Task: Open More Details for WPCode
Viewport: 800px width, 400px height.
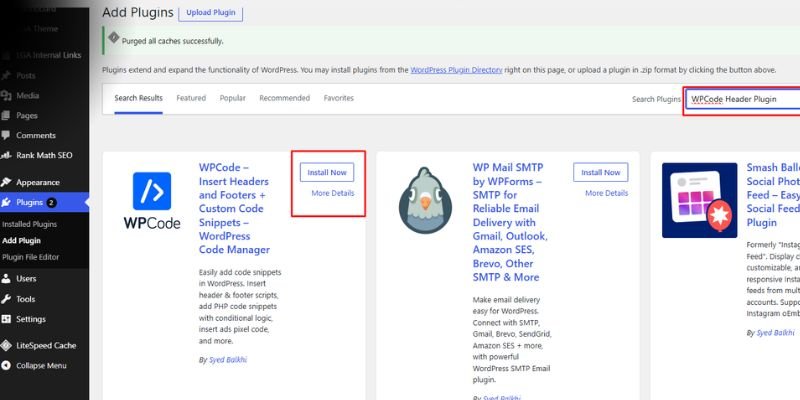Action: point(333,193)
